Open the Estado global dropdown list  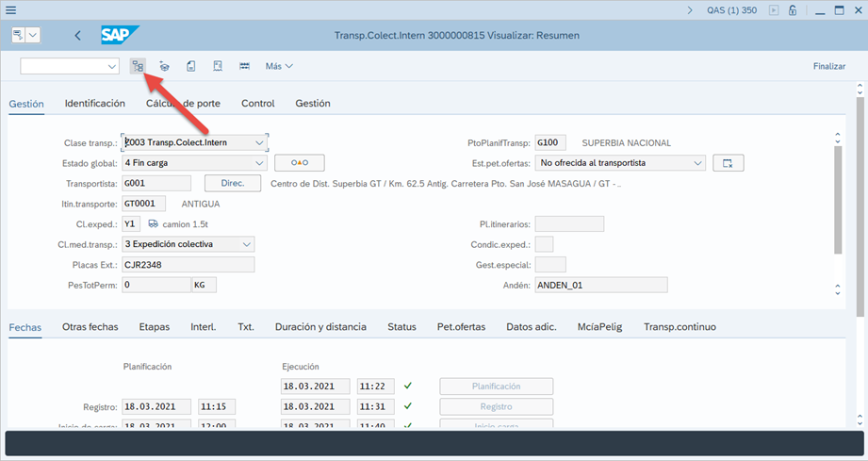pyautogui.click(x=258, y=163)
